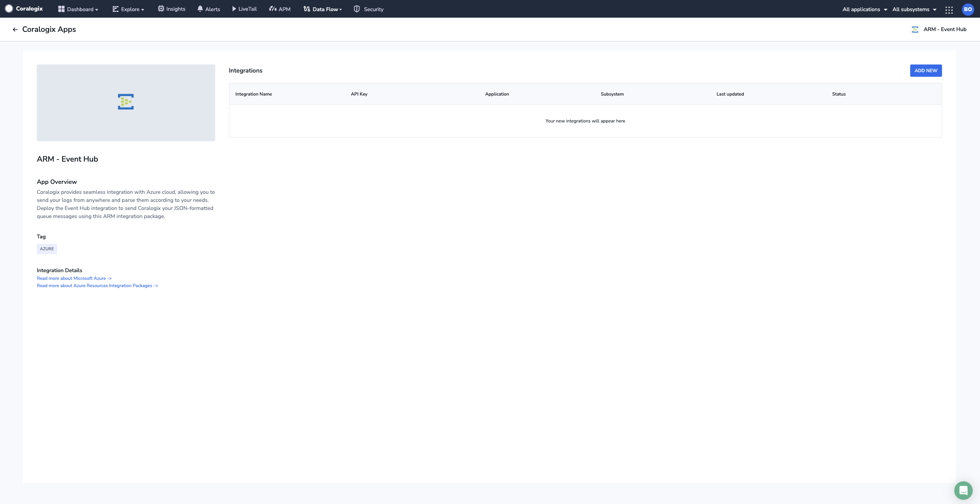
Task: Click the App Overview heading
Action: tap(57, 182)
